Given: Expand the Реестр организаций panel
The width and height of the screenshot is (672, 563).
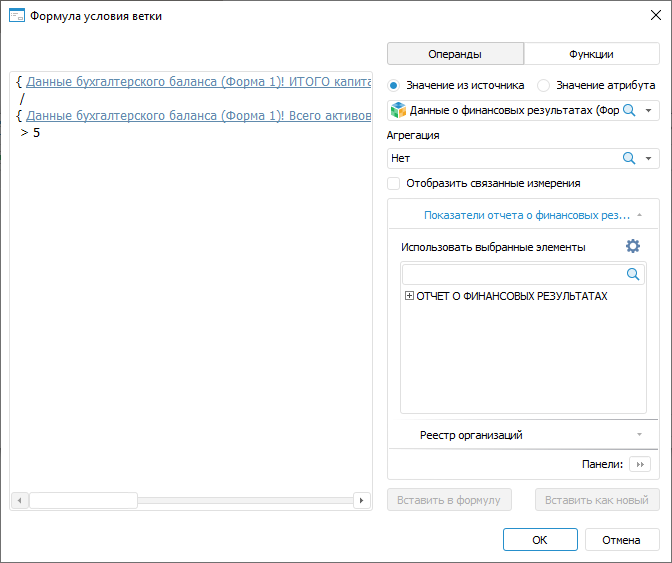Looking at the screenshot, I should 638,435.
